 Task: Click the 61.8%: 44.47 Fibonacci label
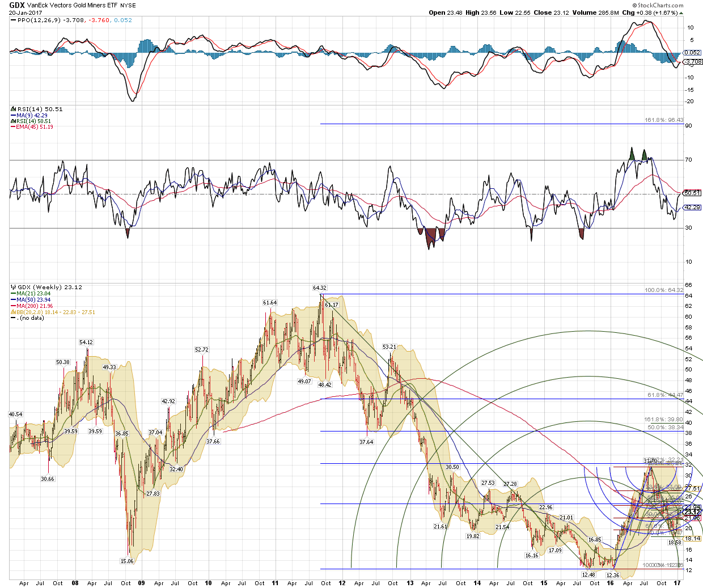665,395
